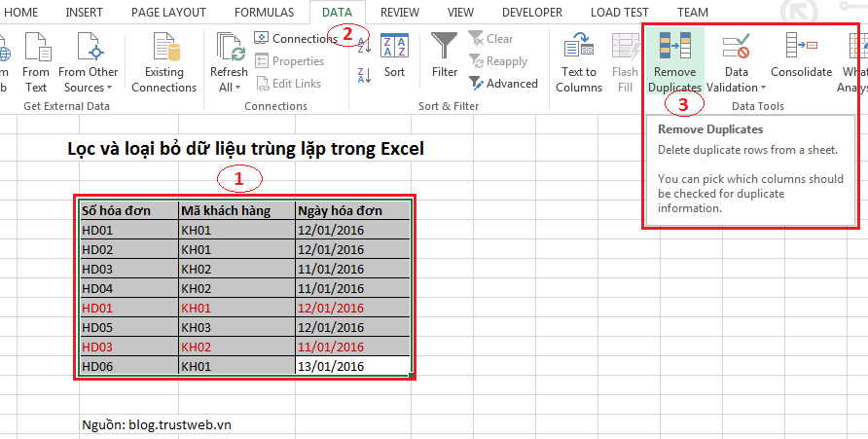Sort Z to A descending
868x439 pixels.
point(364,75)
